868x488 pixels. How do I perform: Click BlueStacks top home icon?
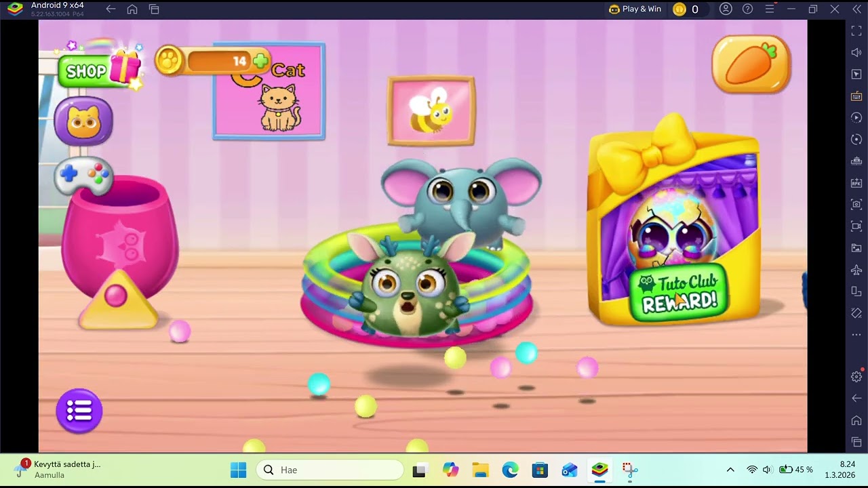click(x=132, y=9)
